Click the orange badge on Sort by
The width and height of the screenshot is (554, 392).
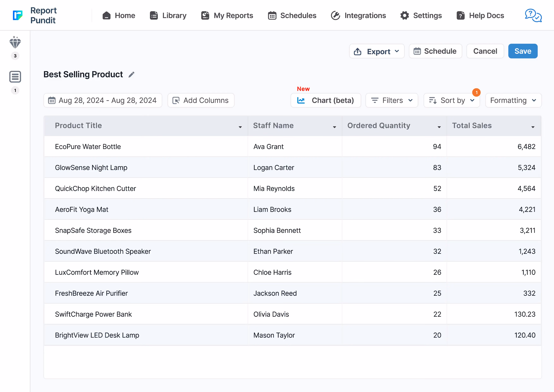(476, 92)
